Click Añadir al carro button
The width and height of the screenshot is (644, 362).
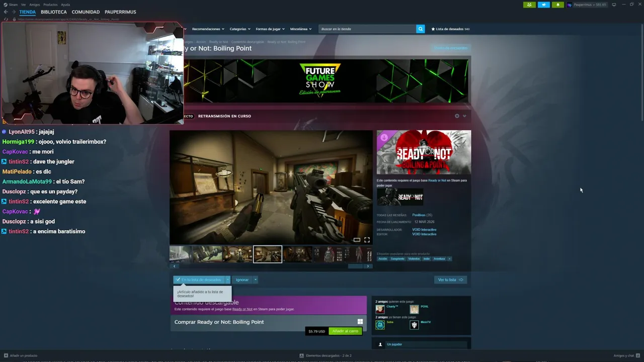pos(345,331)
